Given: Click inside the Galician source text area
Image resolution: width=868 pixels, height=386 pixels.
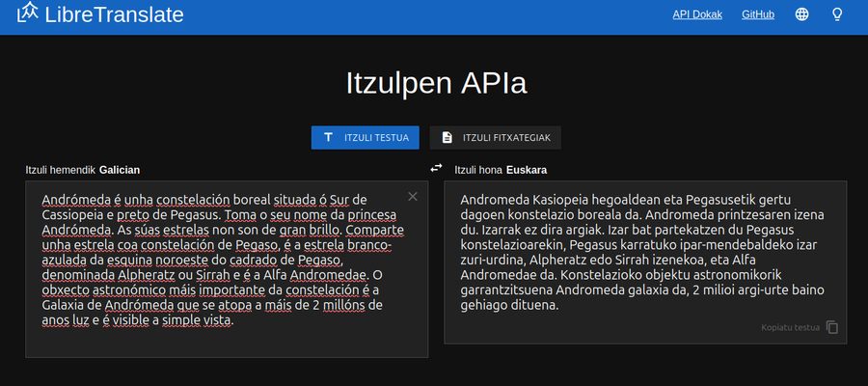Looking at the screenshot, I should [x=227, y=269].
